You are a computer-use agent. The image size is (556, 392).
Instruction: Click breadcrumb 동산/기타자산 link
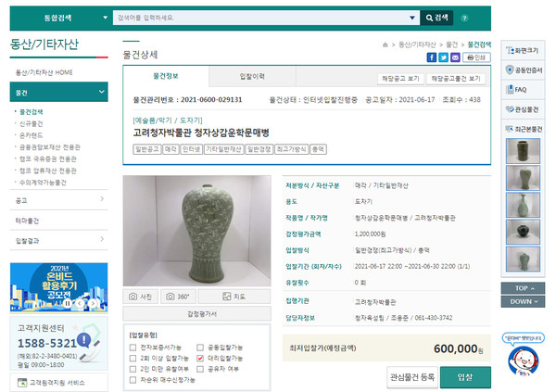(x=417, y=44)
